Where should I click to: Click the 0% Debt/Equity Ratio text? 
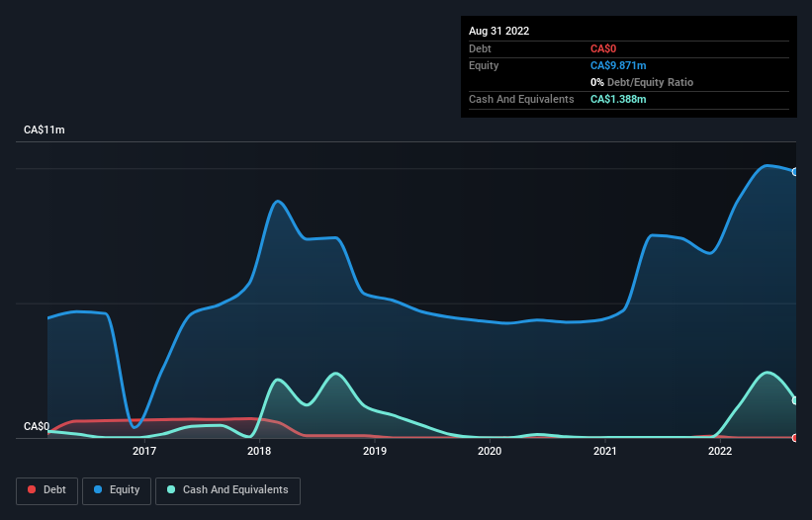[x=642, y=82]
